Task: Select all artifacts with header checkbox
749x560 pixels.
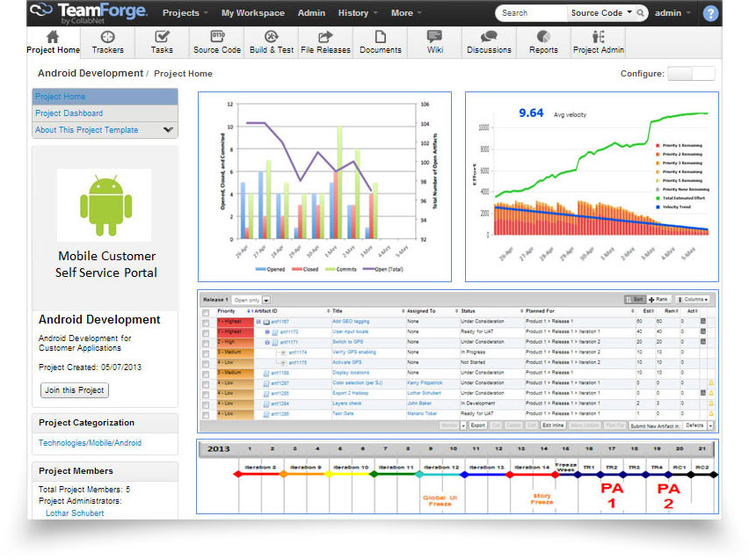Action: [x=206, y=311]
